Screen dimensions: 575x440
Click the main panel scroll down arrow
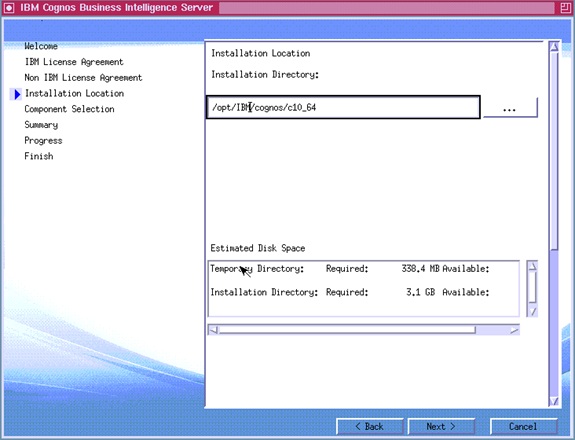(x=554, y=401)
